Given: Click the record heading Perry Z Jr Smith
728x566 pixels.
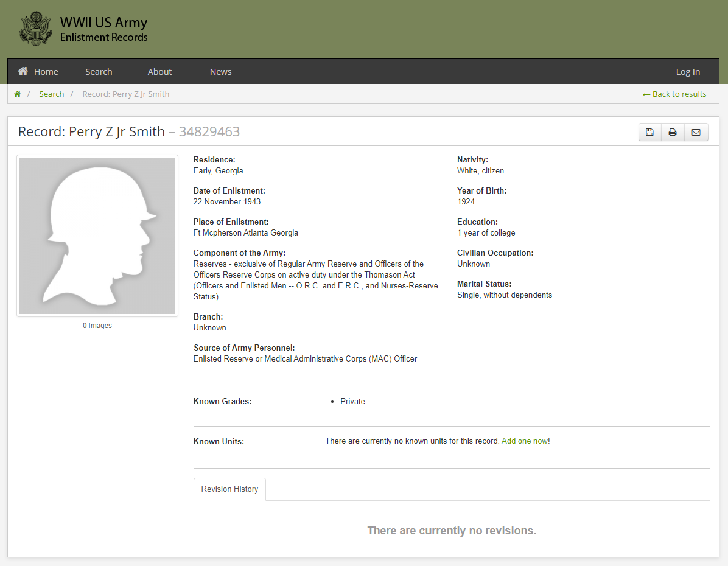Looking at the screenshot, I should pos(91,131).
